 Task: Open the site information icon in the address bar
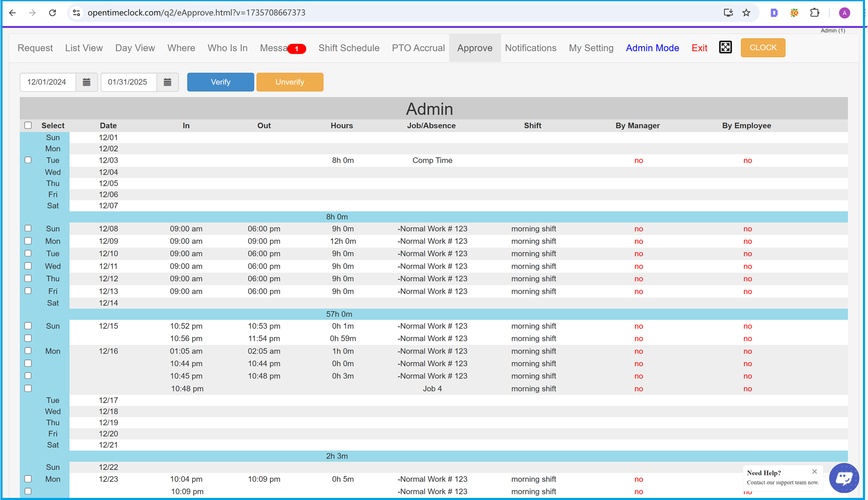click(x=77, y=13)
